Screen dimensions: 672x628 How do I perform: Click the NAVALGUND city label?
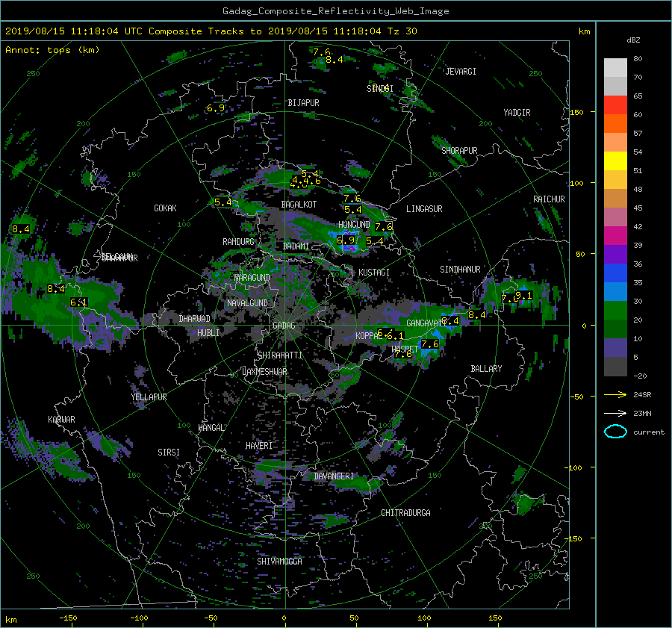tap(247, 303)
